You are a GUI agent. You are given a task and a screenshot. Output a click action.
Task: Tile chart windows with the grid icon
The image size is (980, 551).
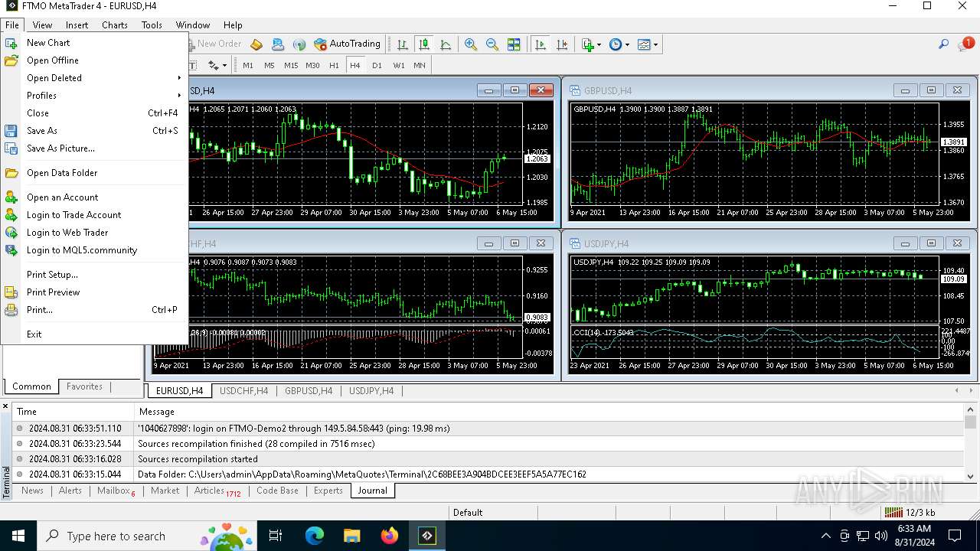[514, 44]
